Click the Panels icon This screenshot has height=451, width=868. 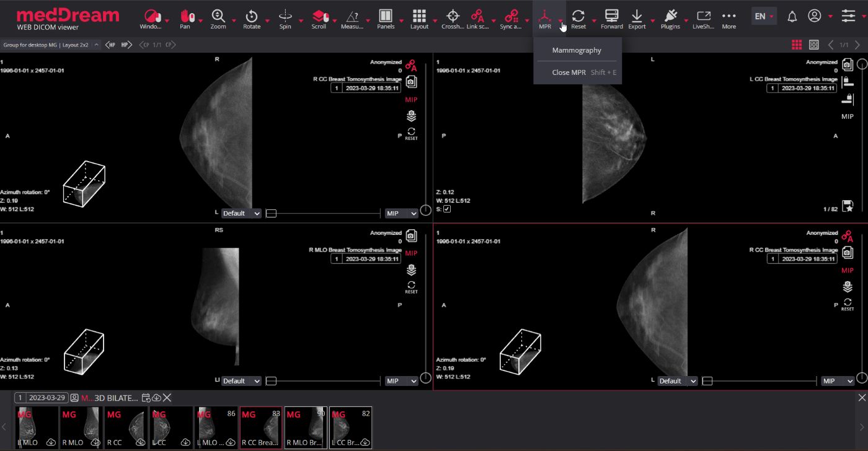(x=386, y=18)
